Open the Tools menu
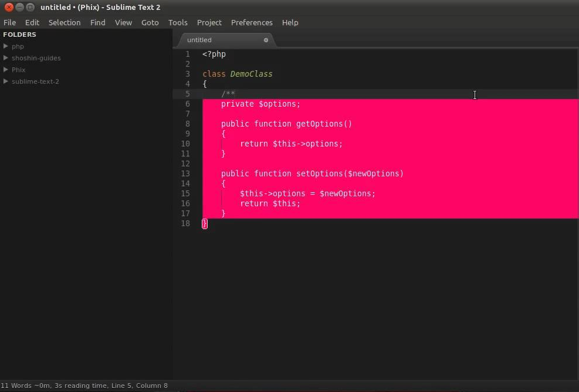 click(178, 22)
